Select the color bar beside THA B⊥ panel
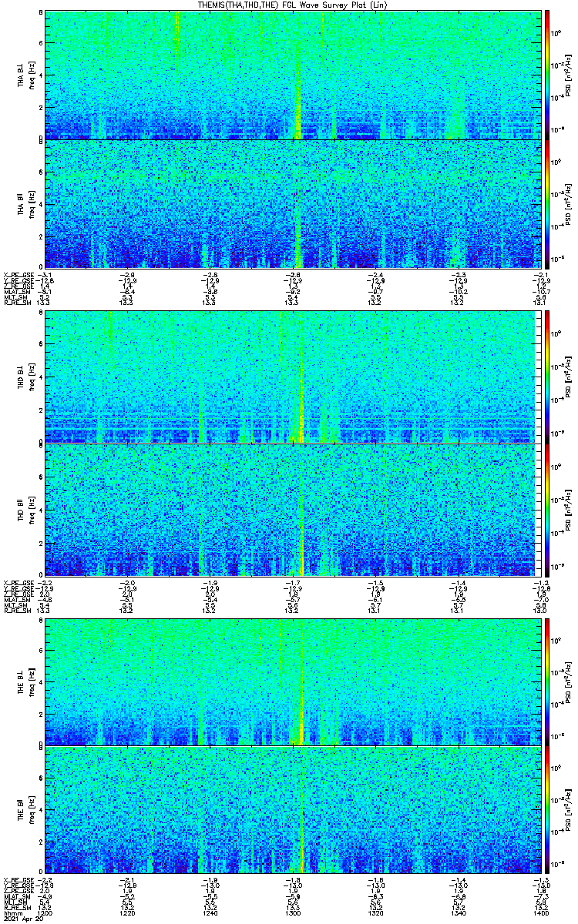The width and height of the screenshot is (578, 924). 546,75
